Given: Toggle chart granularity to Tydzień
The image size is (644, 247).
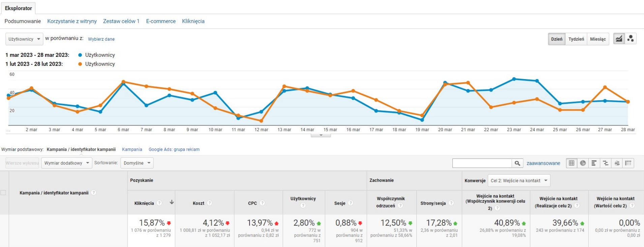Looking at the screenshot, I should (576, 39).
